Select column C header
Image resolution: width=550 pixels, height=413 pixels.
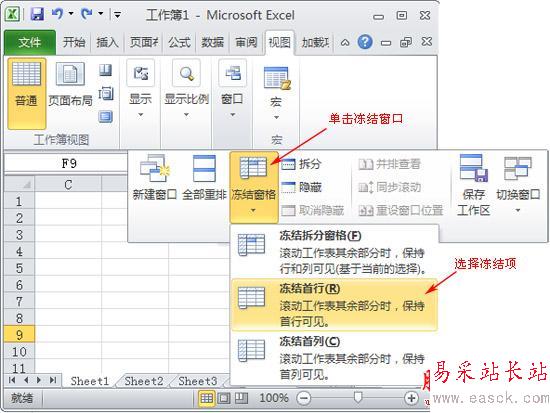click(68, 185)
